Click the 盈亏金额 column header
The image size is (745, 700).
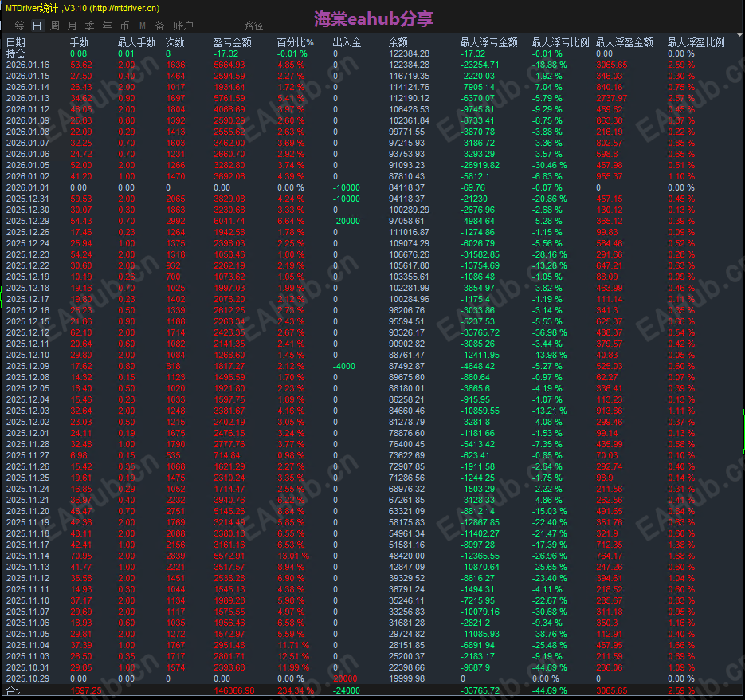pos(233,42)
